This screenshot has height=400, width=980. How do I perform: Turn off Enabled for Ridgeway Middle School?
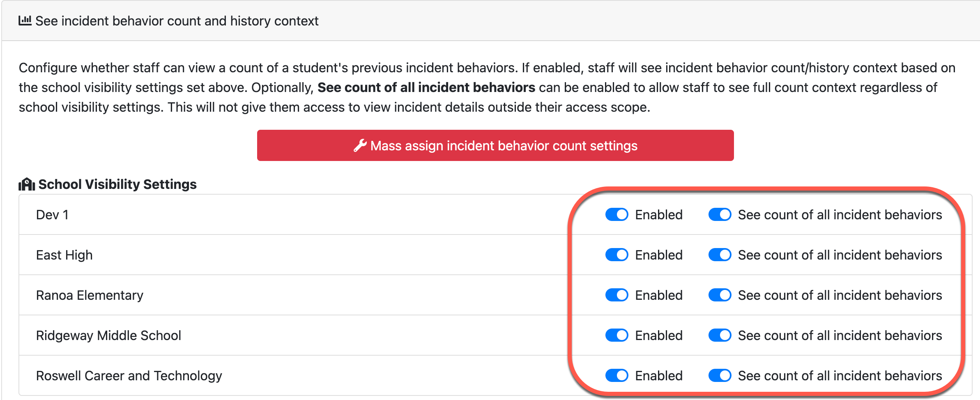(617, 336)
